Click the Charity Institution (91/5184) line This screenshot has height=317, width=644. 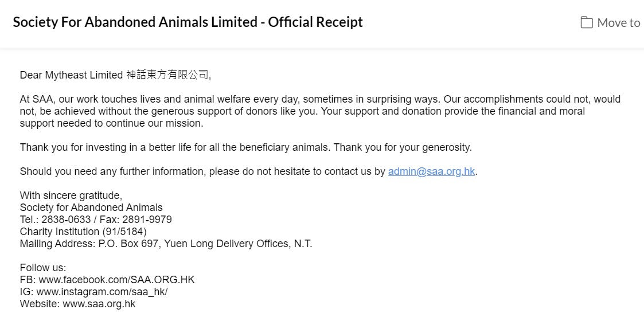pos(83,232)
